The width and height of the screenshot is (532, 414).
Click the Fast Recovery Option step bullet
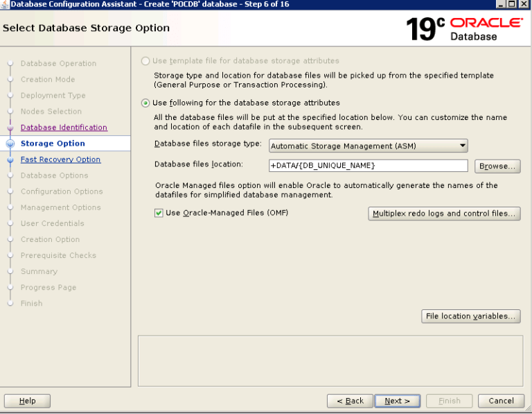10,159
